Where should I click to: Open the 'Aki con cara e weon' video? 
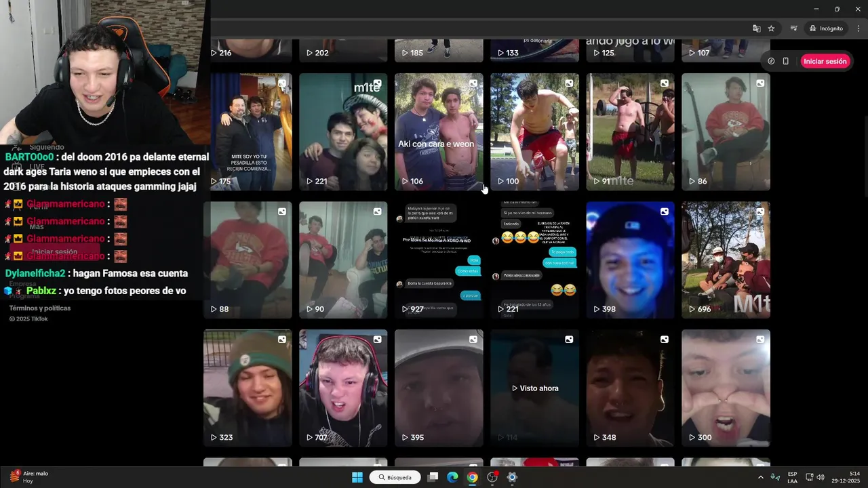click(439, 132)
